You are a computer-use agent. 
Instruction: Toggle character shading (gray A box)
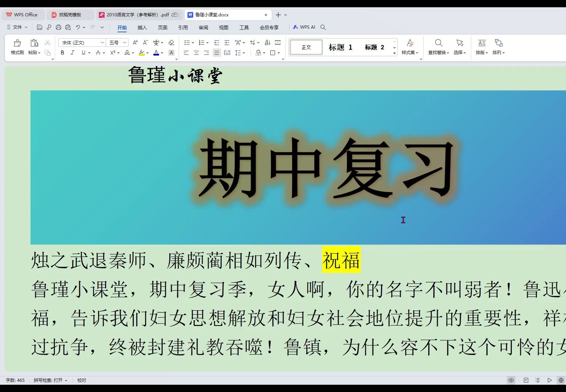pyautogui.click(x=171, y=53)
